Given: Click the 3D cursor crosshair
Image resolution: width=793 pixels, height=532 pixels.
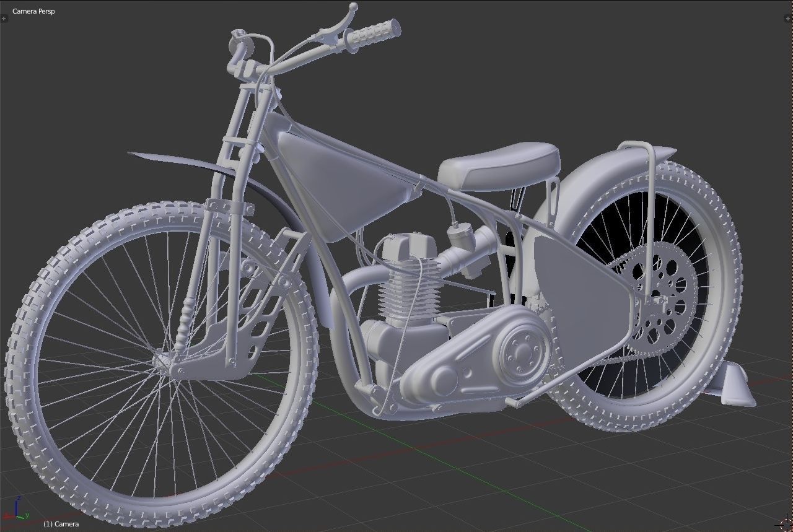Looking at the screenshot, I should (x=786, y=525).
